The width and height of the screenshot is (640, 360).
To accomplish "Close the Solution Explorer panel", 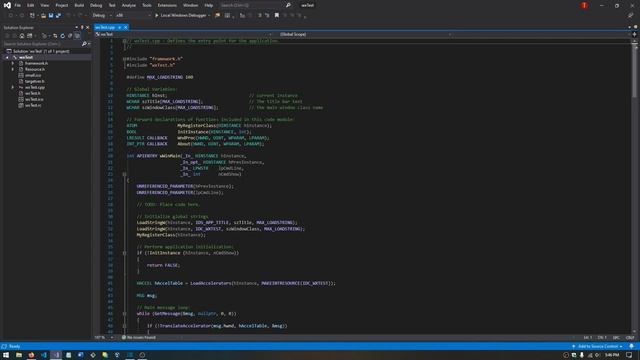I will (x=87, y=27).
